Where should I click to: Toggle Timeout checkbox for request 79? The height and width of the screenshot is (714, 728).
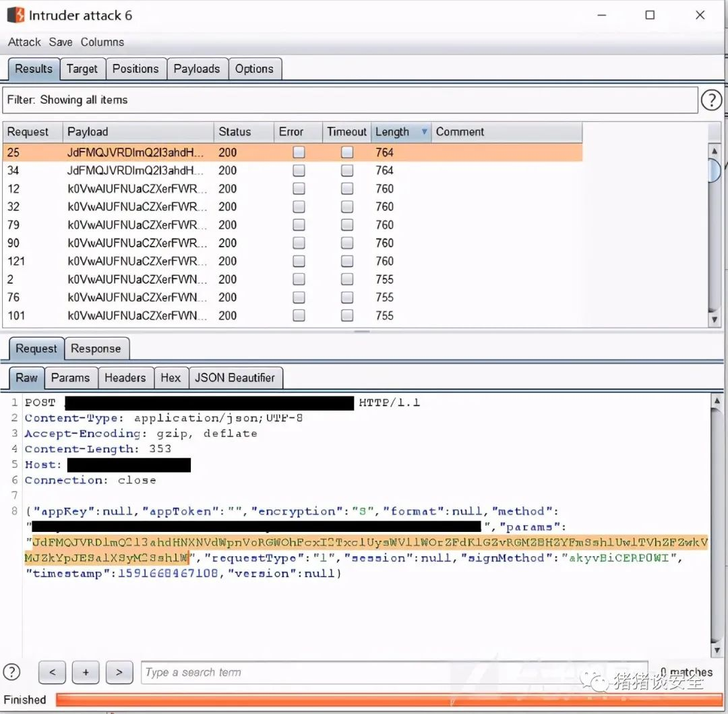(347, 225)
